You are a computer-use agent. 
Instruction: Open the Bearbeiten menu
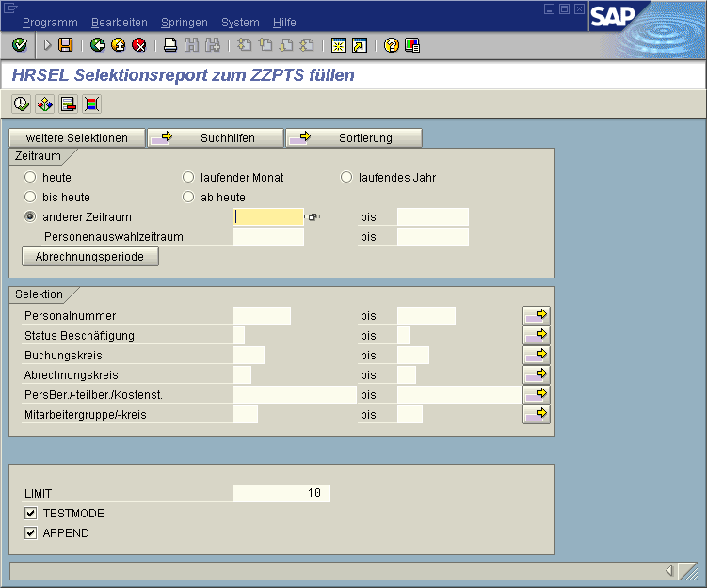(x=118, y=22)
